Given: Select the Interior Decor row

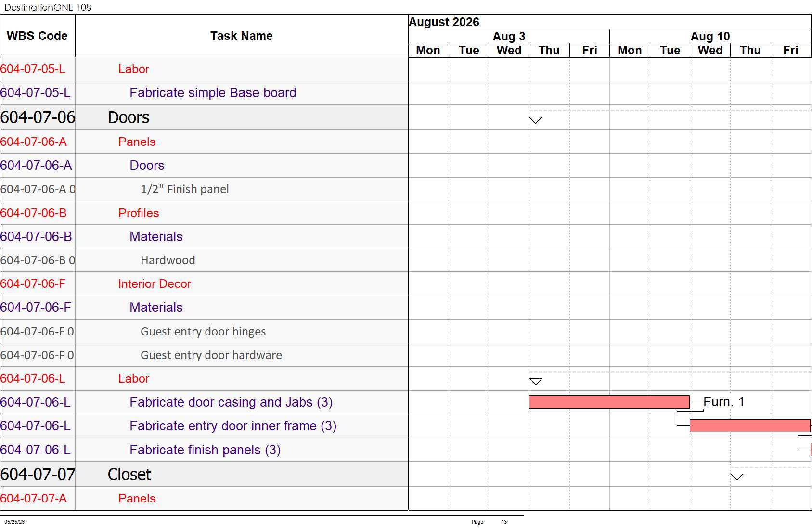Looking at the screenshot, I should (x=204, y=284).
